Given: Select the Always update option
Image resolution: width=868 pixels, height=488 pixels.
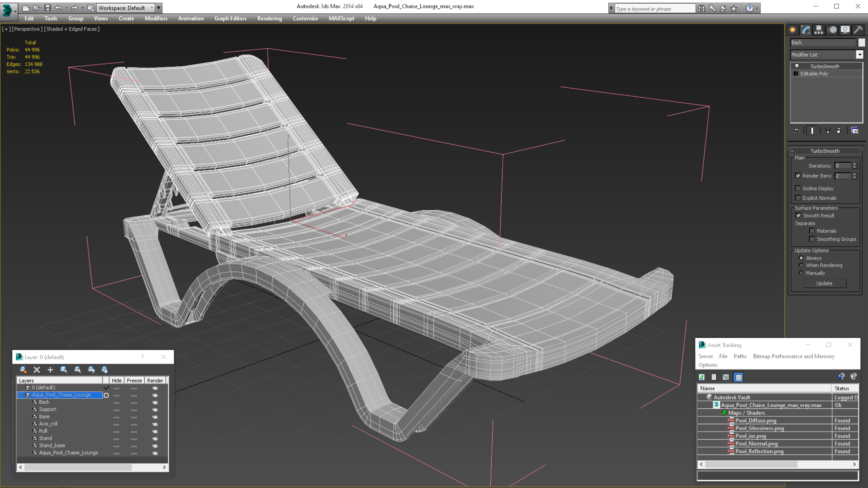Looking at the screenshot, I should point(801,258).
